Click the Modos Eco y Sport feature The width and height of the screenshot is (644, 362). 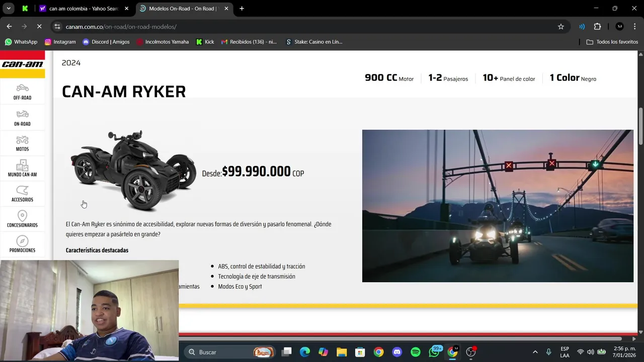tap(240, 287)
